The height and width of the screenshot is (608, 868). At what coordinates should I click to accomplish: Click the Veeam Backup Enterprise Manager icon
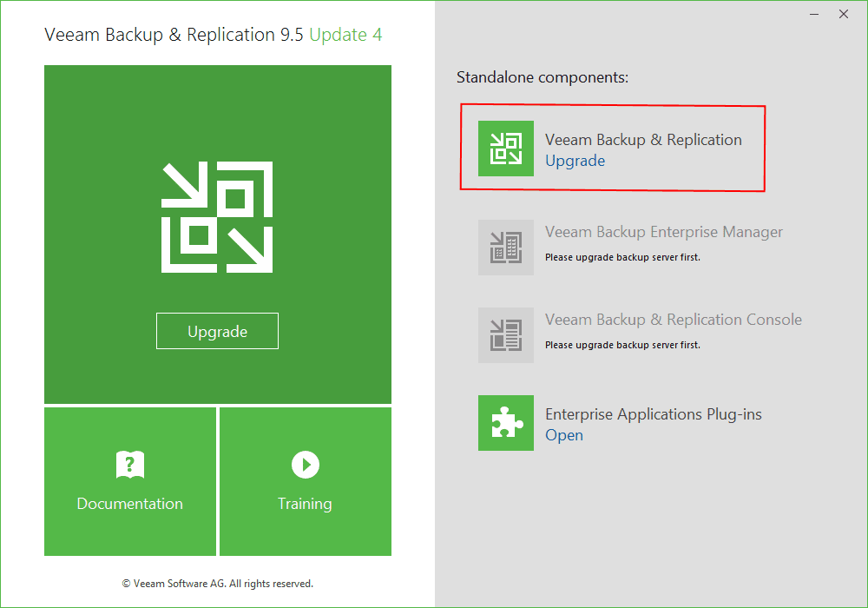point(506,248)
